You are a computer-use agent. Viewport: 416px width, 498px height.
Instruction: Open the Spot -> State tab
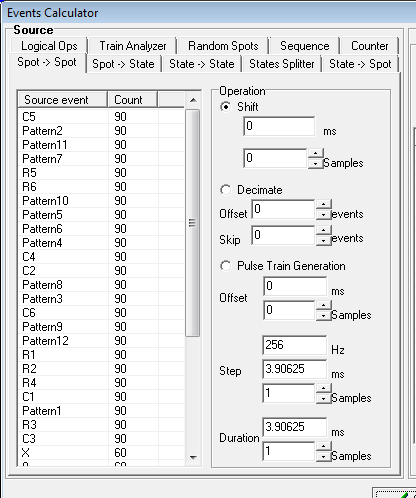123,64
